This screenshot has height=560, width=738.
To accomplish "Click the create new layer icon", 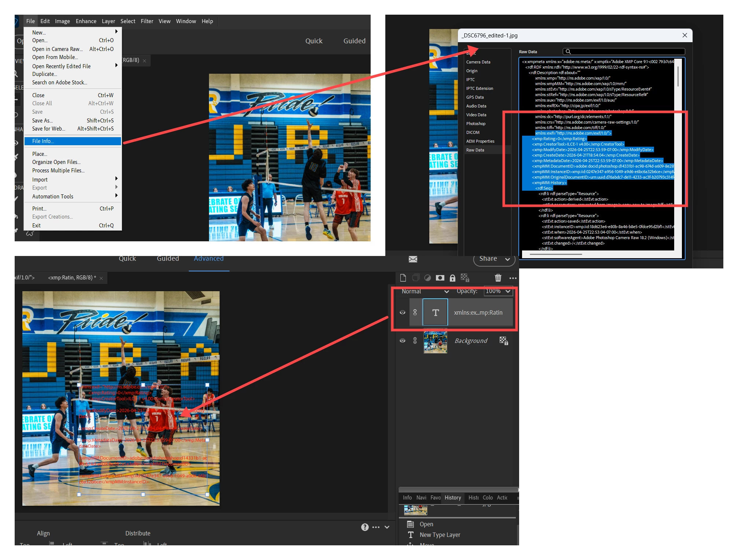I will pyautogui.click(x=403, y=278).
